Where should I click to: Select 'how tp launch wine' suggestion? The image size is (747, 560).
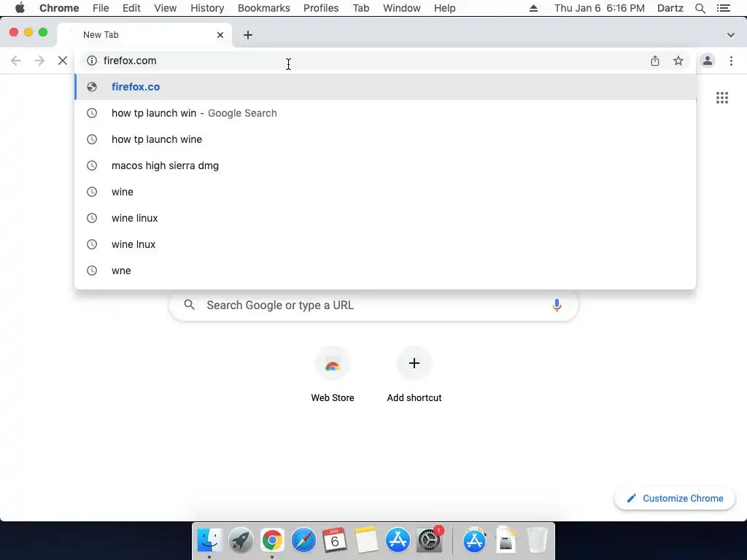(385, 139)
